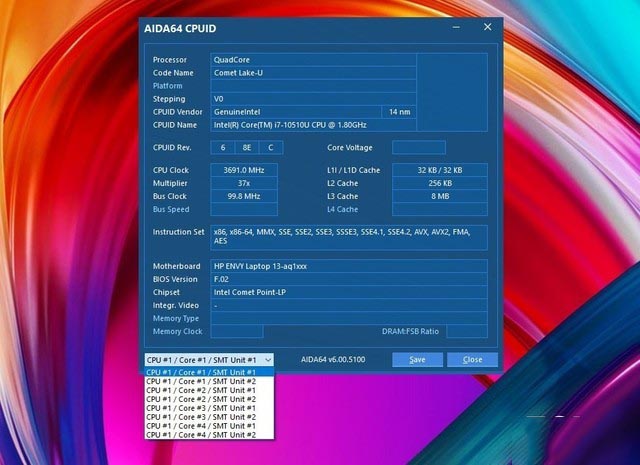Click the L2 Cache value 256 KB
The image size is (640, 465).
pos(440,183)
